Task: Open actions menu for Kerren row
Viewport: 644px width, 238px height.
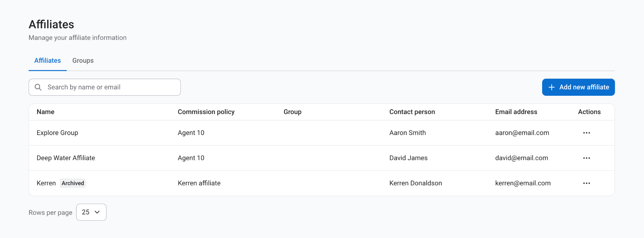Action: pos(586,183)
